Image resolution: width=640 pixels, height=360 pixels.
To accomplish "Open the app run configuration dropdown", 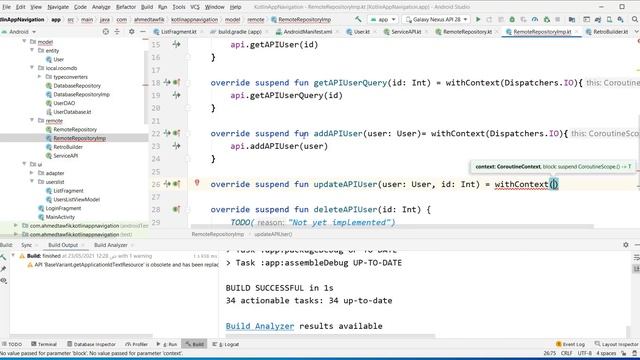I will [x=382, y=19].
